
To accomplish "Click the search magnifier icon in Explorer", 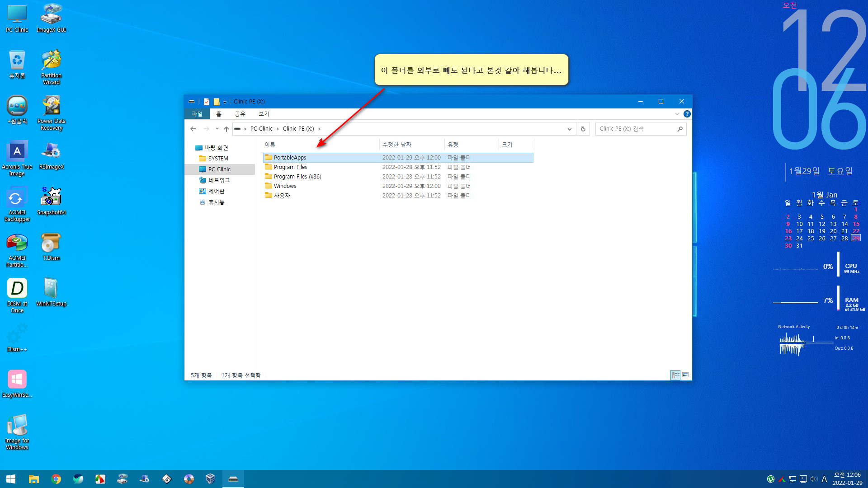I will pyautogui.click(x=680, y=129).
